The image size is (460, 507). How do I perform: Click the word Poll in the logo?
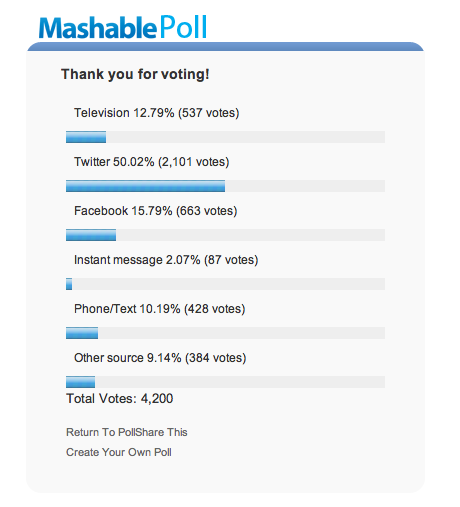click(x=184, y=27)
